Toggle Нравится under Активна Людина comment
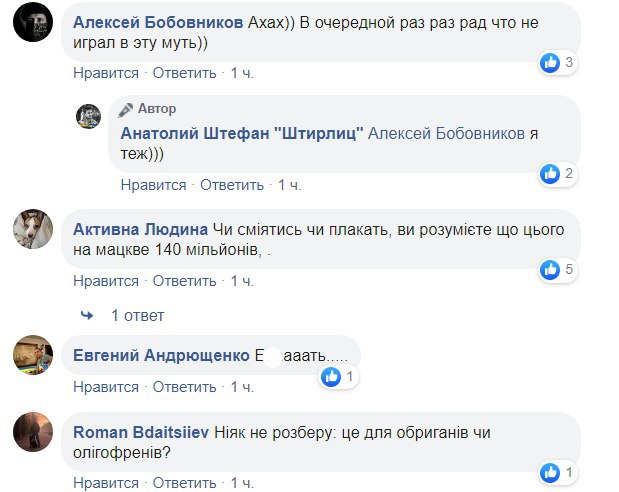 click(x=105, y=281)
